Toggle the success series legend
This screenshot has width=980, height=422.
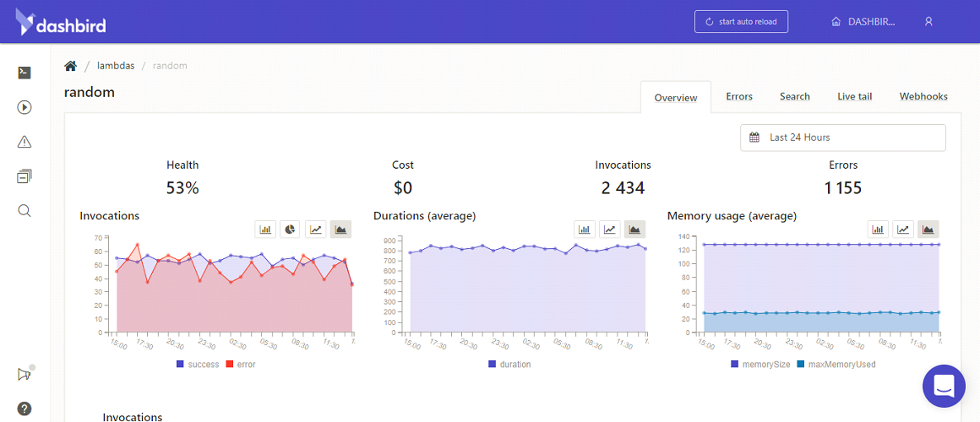click(198, 364)
